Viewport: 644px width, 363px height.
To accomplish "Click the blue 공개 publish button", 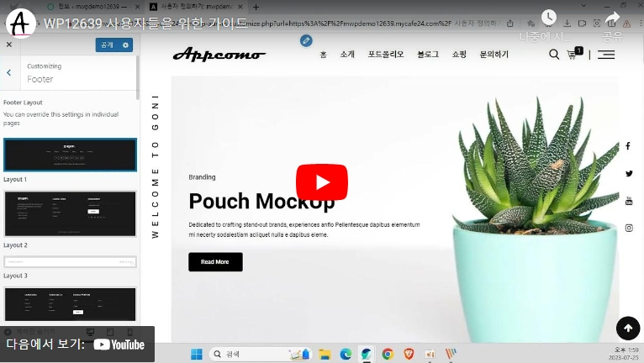I will 108,45.
